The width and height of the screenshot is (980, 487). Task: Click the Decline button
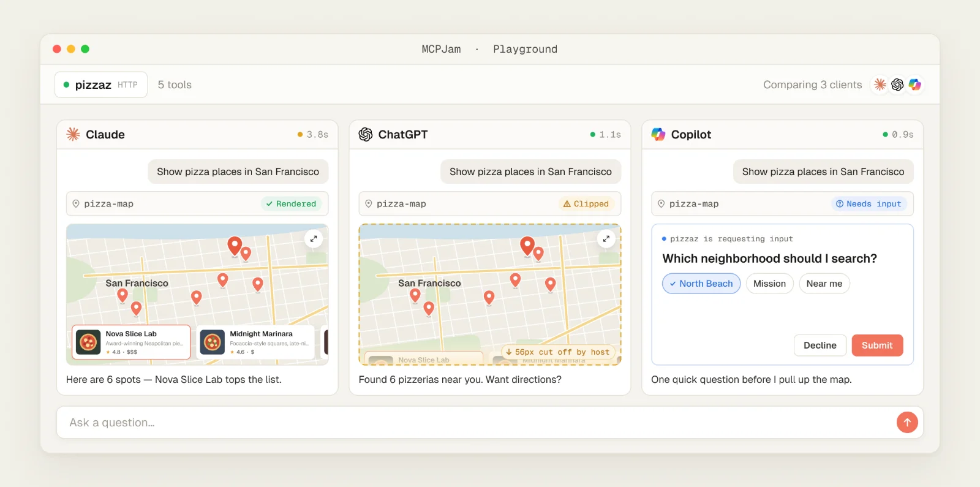click(820, 345)
